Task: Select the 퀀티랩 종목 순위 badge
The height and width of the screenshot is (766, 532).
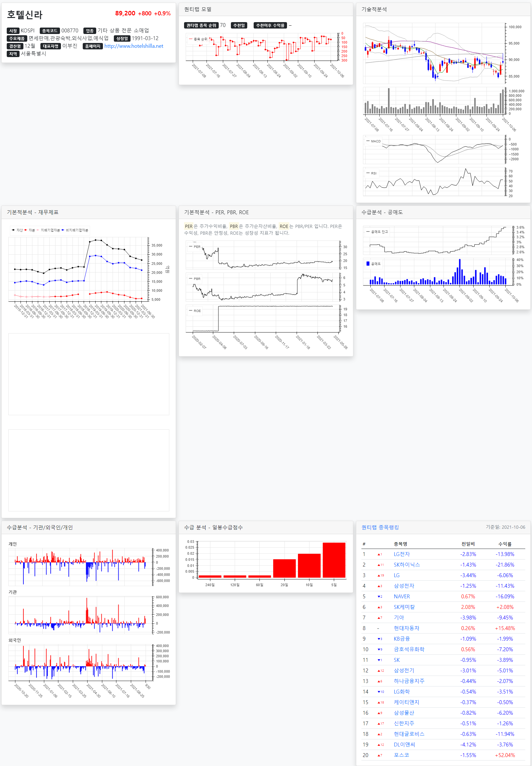Action: tap(201, 25)
